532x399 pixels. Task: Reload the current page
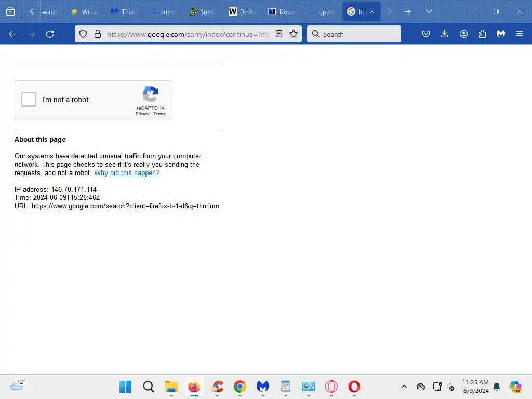click(x=50, y=34)
